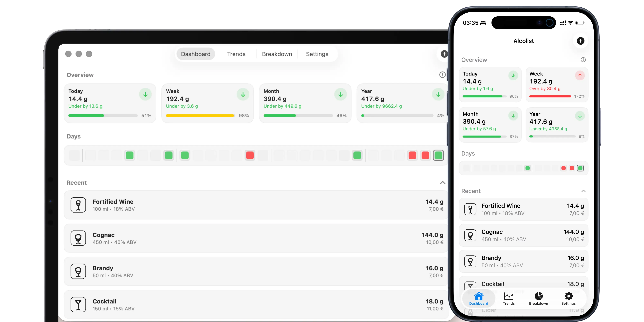644x322 pixels.
Task: Select the highlighted green day square on tablet
Action: click(x=438, y=155)
